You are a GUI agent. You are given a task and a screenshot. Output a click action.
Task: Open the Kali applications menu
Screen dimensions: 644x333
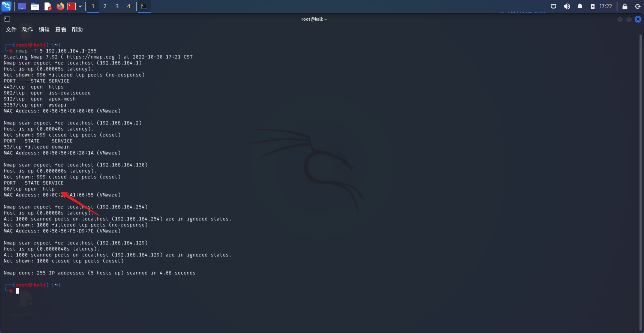click(x=6, y=6)
